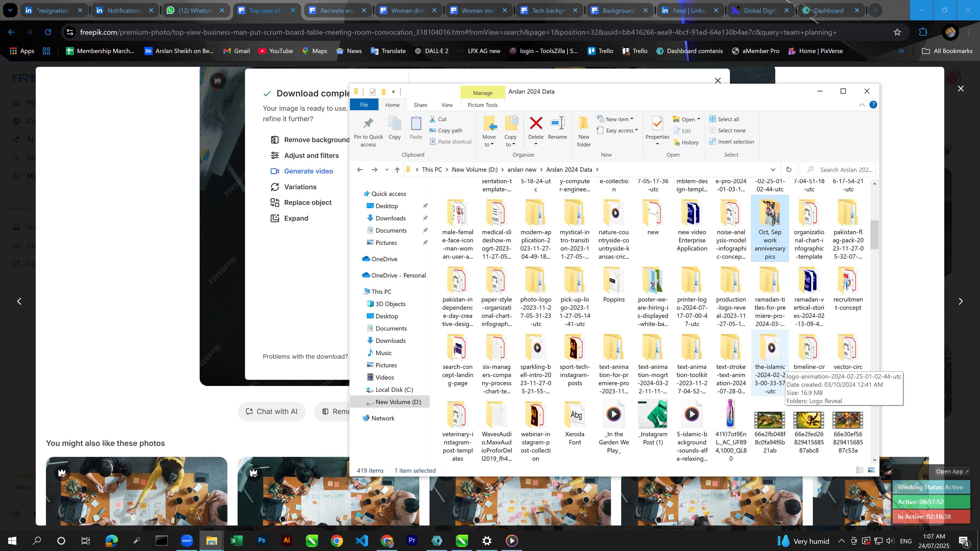Screen dimensions: 980x551
Task: Open the Picture Tools tab
Action: coord(482,105)
